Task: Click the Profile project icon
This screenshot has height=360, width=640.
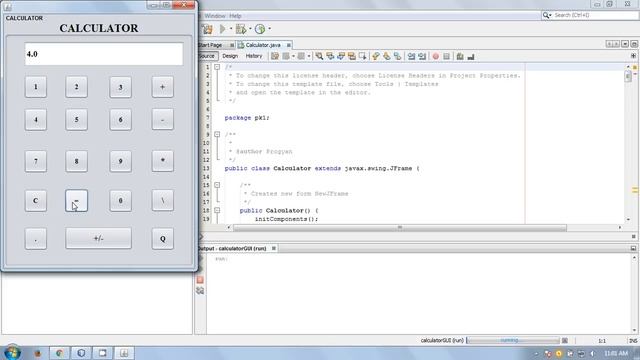Action: 260,29
